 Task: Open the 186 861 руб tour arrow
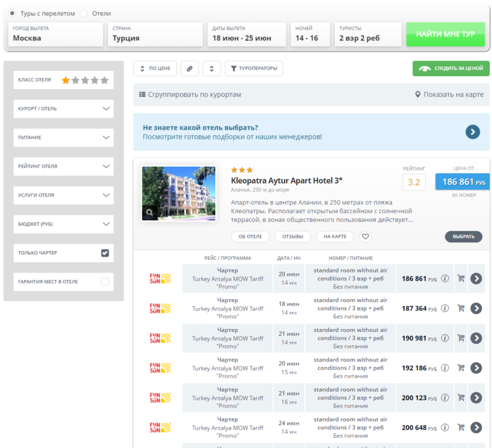pyautogui.click(x=476, y=278)
